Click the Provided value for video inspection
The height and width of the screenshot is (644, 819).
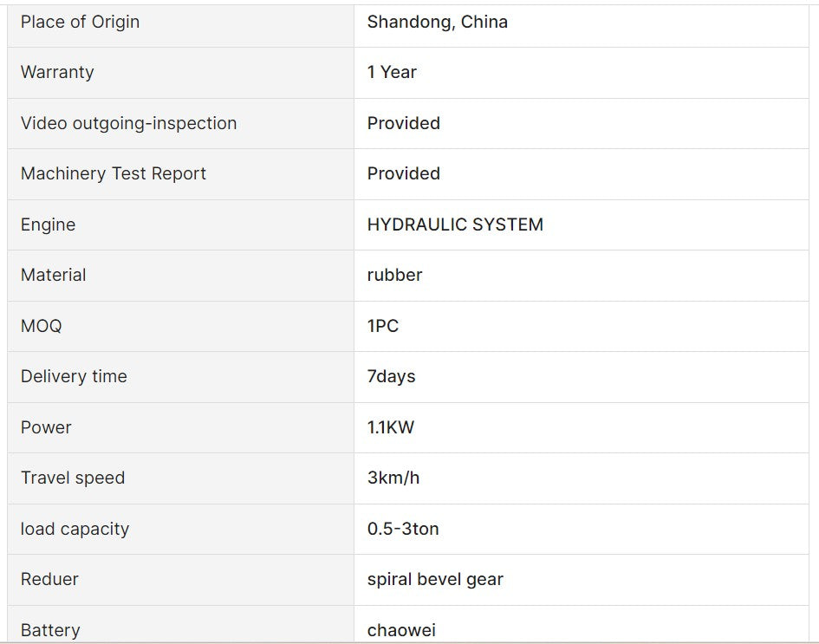click(x=403, y=123)
